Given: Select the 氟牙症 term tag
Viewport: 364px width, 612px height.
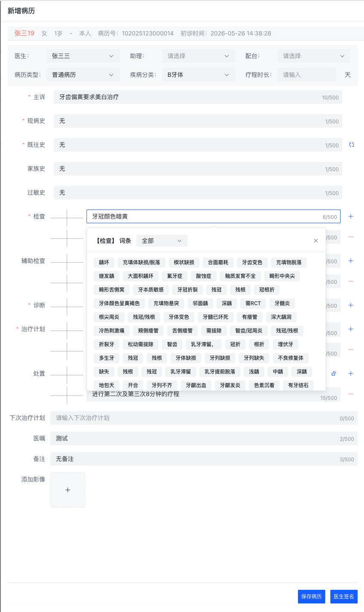Looking at the screenshot, I should [x=175, y=276].
